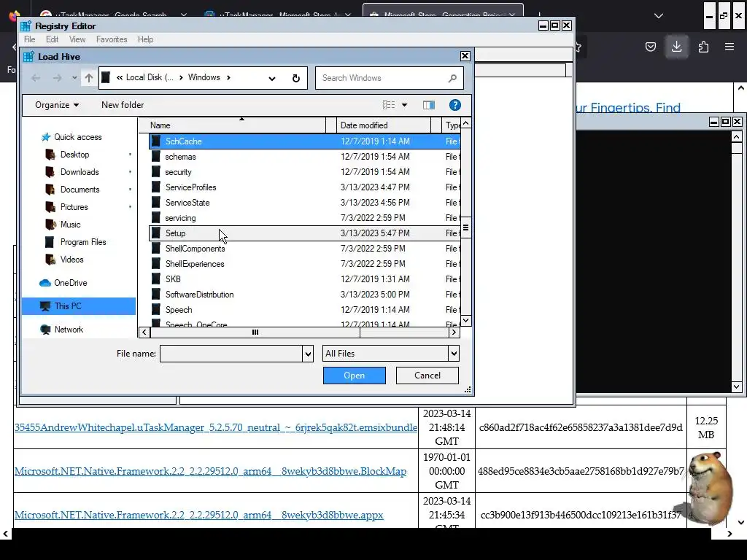
Task: Click the Cancel button
Action: point(427,376)
